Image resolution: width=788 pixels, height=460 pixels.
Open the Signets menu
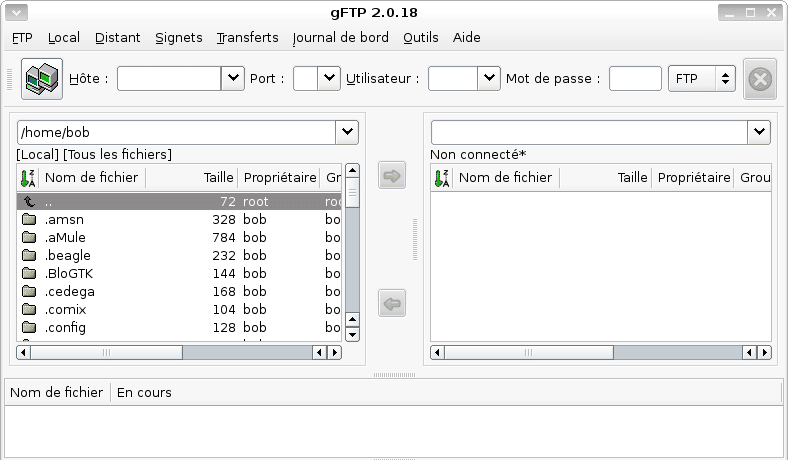[x=178, y=38]
